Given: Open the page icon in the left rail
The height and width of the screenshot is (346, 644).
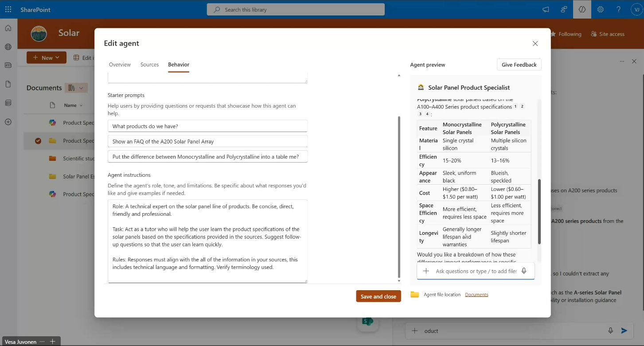Looking at the screenshot, I should click(8, 84).
